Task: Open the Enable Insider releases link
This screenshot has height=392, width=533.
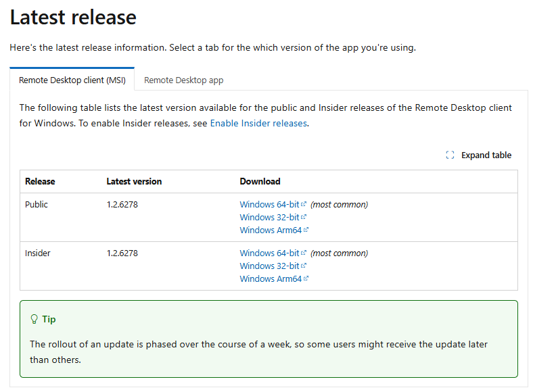Action: pyautogui.click(x=258, y=123)
